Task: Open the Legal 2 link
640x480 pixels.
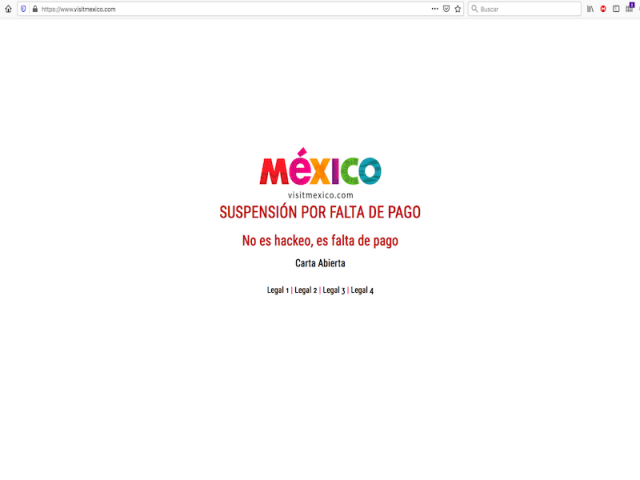Action: pyautogui.click(x=306, y=290)
